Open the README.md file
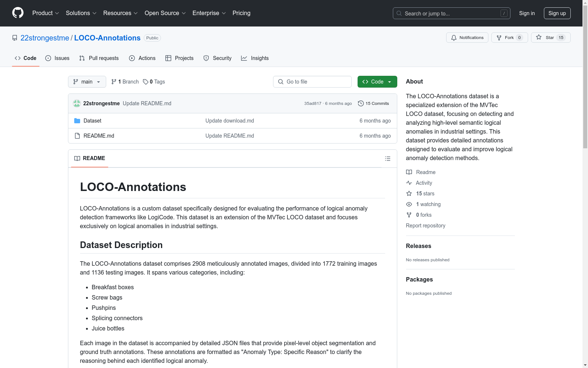 [99, 136]
